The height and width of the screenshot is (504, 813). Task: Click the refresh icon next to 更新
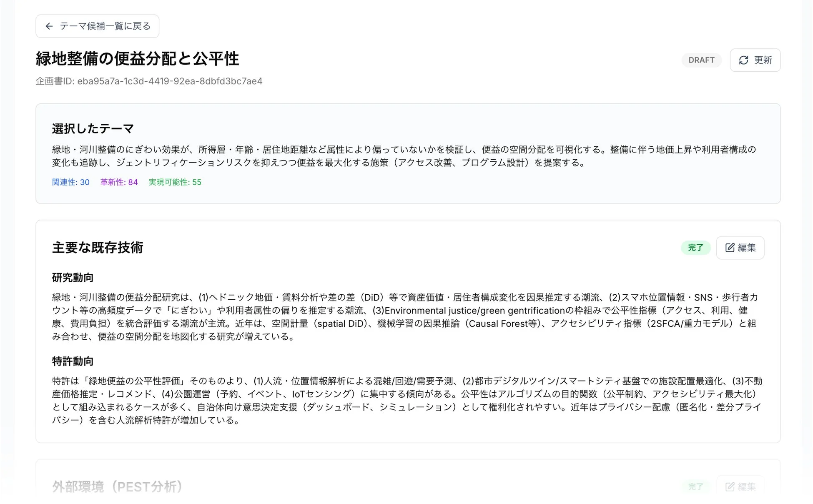(x=744, y=60)
